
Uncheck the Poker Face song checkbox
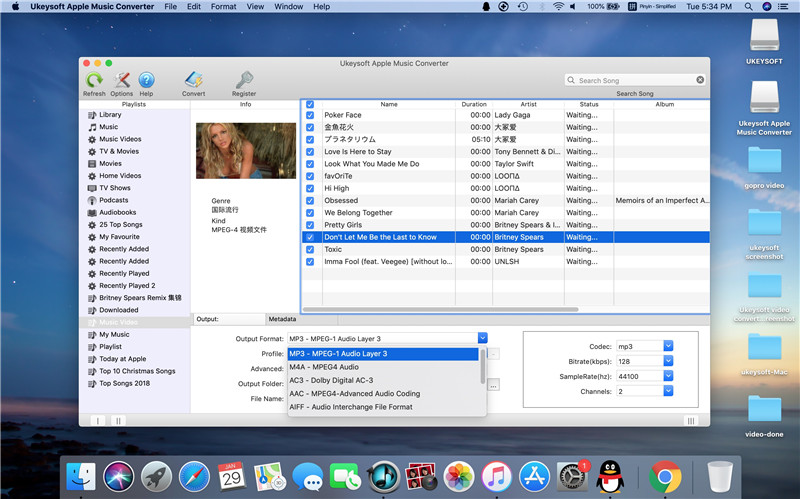tap(310, 115)
